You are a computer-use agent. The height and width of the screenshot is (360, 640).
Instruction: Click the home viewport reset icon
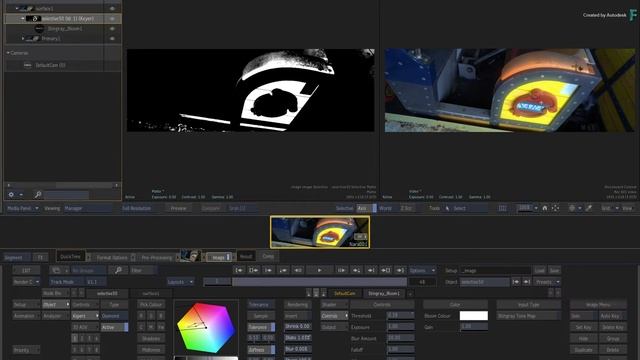(544, 208)
